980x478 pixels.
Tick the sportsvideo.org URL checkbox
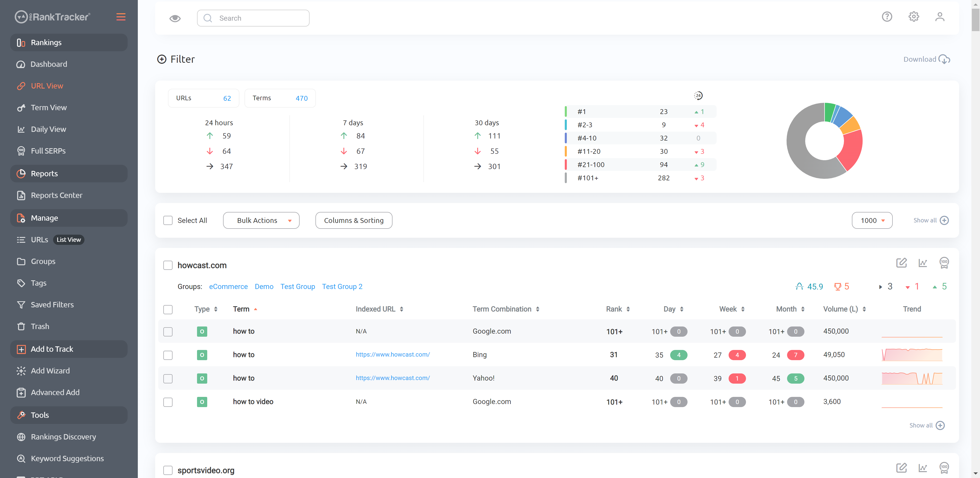click(x=168, y=470)
